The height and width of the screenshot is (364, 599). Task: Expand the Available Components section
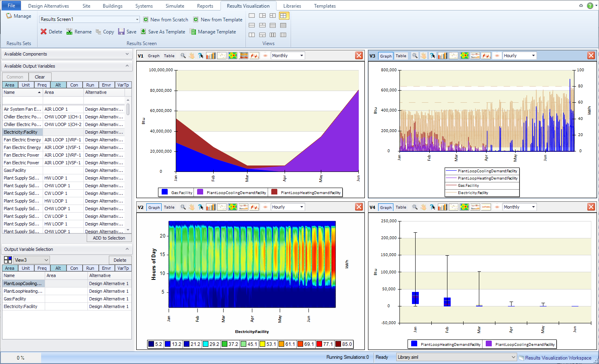pos(127,54)
